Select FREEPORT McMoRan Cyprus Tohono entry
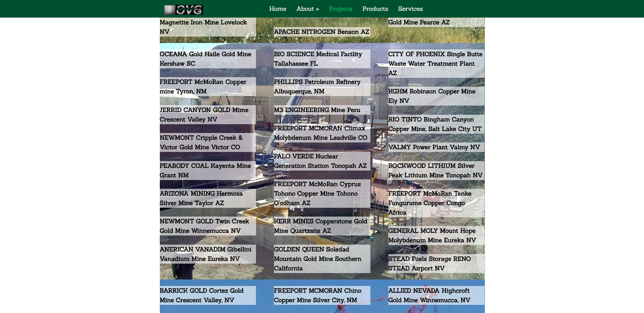This screenshot has width=644, height=313. [x=322, y=194]
